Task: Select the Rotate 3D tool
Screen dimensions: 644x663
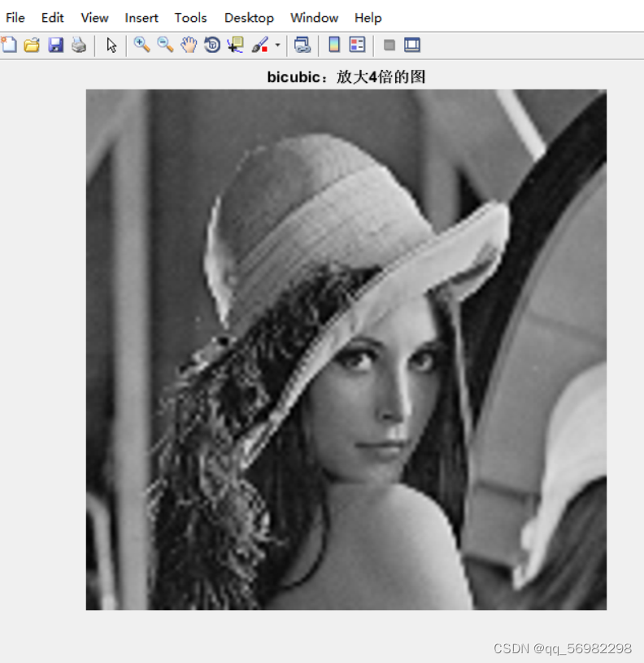Action: click(x=212, y=45)
